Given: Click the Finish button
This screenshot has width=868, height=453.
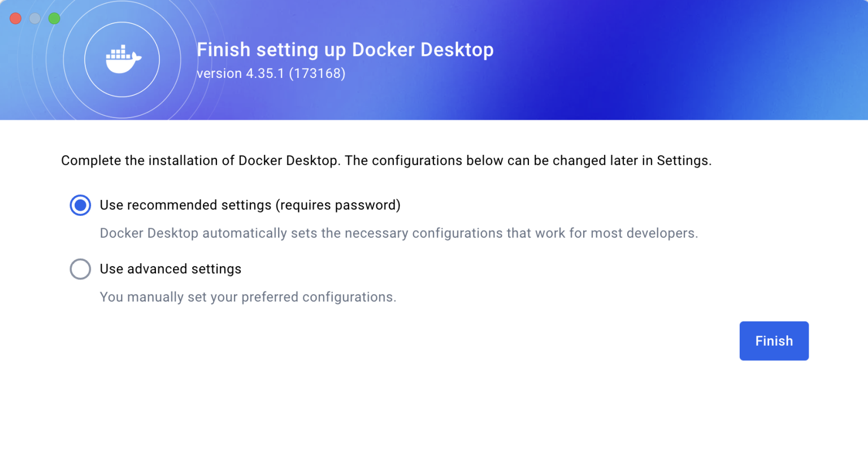Looking at the screenshot, I should coord(774,341).
